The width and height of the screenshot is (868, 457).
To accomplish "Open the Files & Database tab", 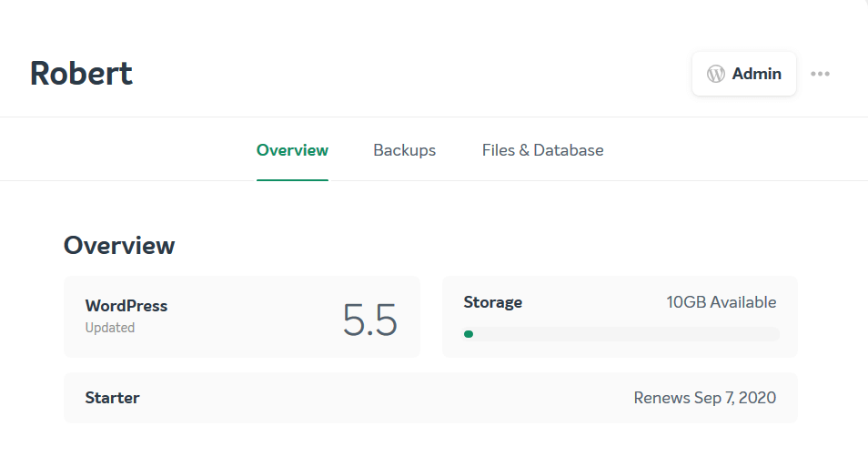I will [x=542, y=150].
